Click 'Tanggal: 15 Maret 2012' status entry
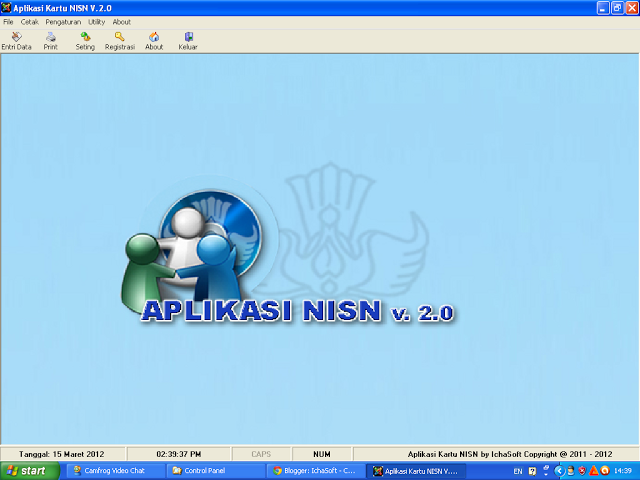 (x=62, y=454)
